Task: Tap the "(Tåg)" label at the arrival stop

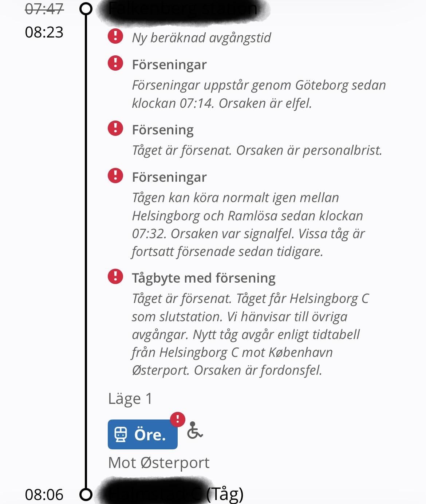Action: click(225, 494)
